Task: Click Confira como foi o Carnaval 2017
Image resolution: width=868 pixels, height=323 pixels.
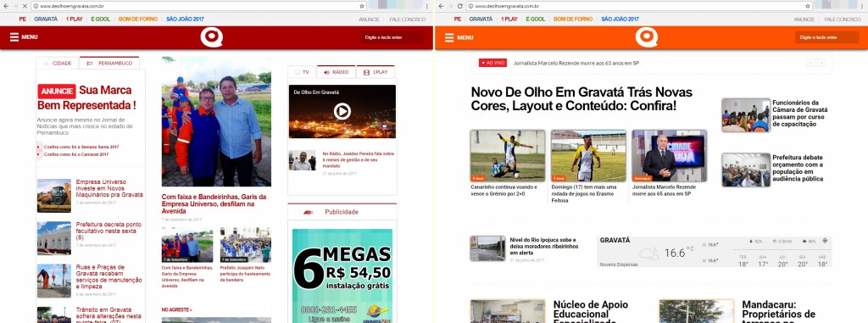Action: pos(76,154)
